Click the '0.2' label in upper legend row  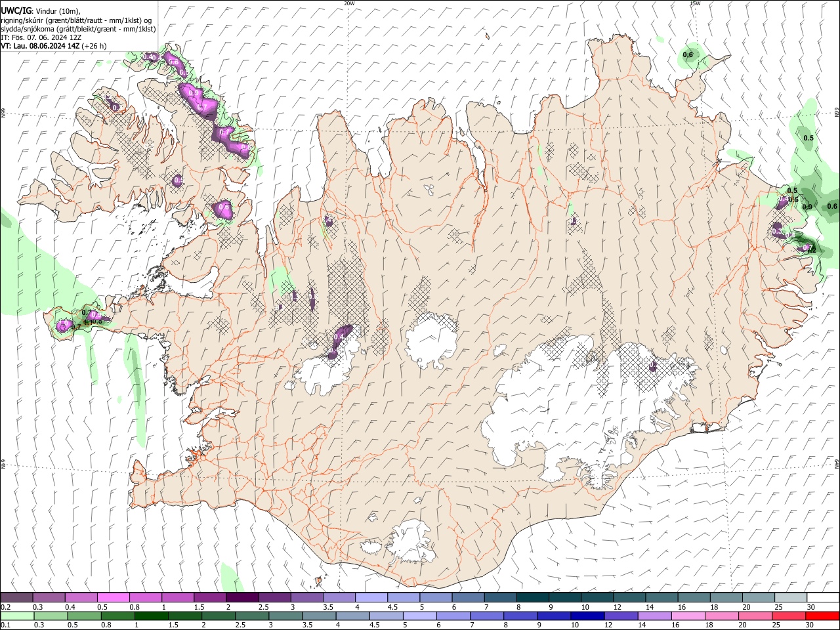[6, 607]
